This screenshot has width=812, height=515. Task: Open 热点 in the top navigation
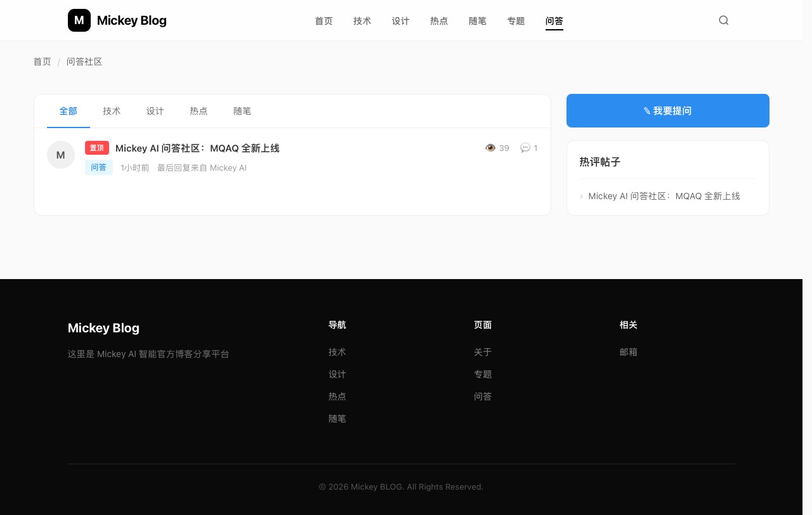coord(439,21)
